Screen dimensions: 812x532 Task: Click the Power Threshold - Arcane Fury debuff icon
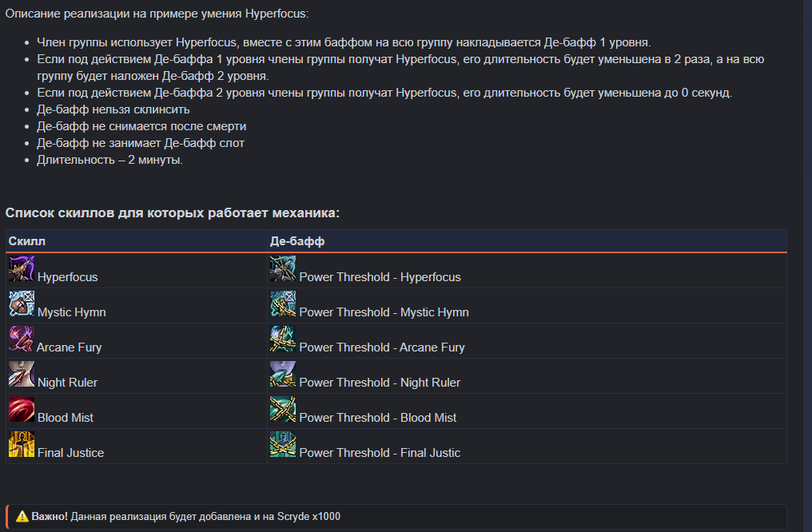coord(283,339)
